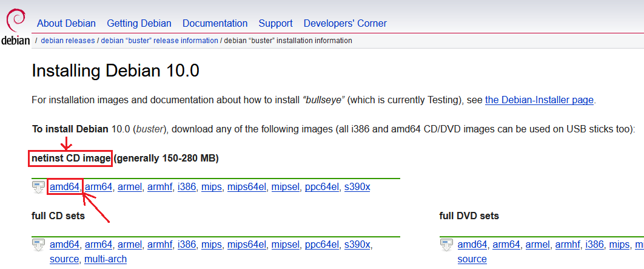This screenshot has width=644, height=269.
Task: Download netinst arm64 image
Action: (99, 187)
